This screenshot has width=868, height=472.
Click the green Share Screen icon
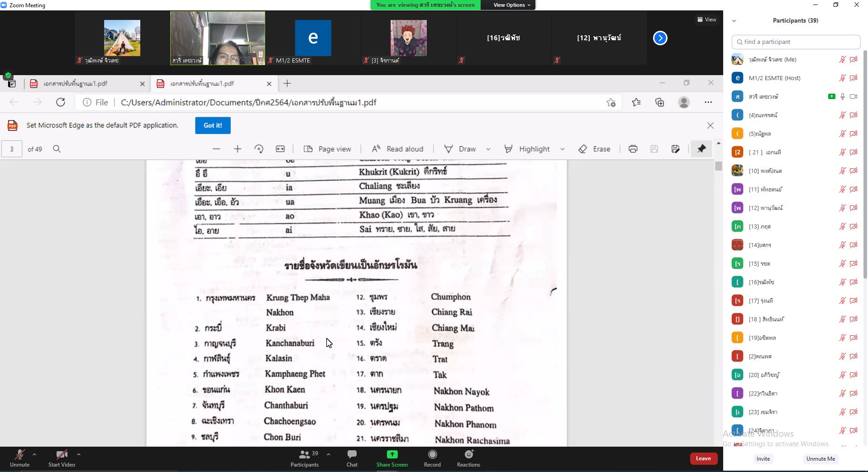pyautogui.click(x=392, y=454)
